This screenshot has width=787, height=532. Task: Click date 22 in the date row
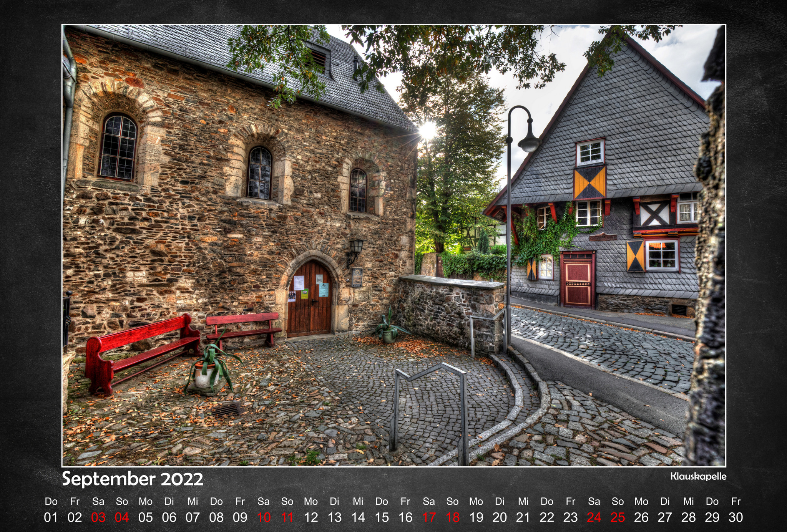tap(547, 517)
